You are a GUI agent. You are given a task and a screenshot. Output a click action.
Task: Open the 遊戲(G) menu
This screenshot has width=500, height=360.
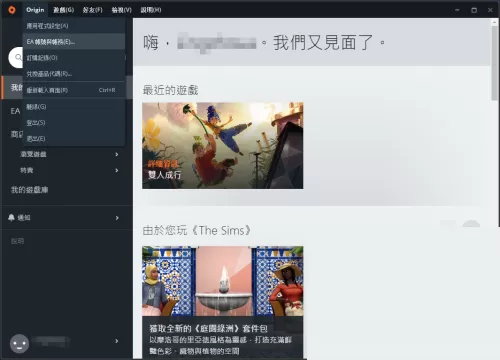64,10
